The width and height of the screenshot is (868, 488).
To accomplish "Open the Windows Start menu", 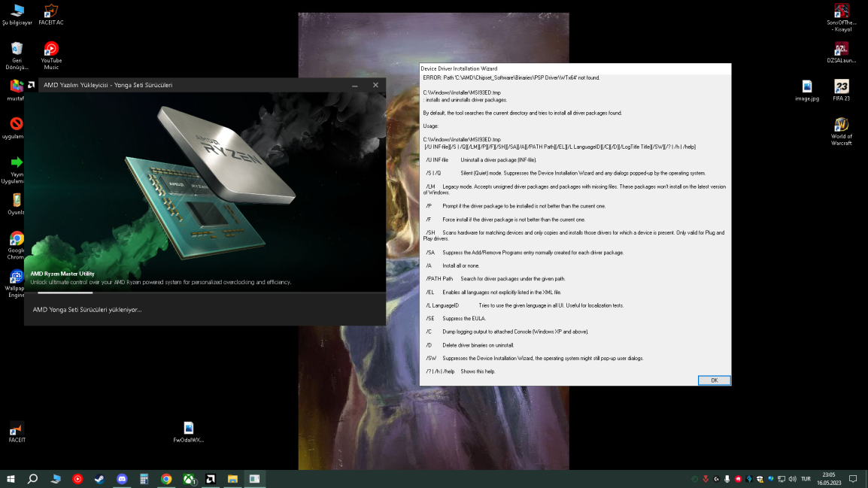I will 11,479.
